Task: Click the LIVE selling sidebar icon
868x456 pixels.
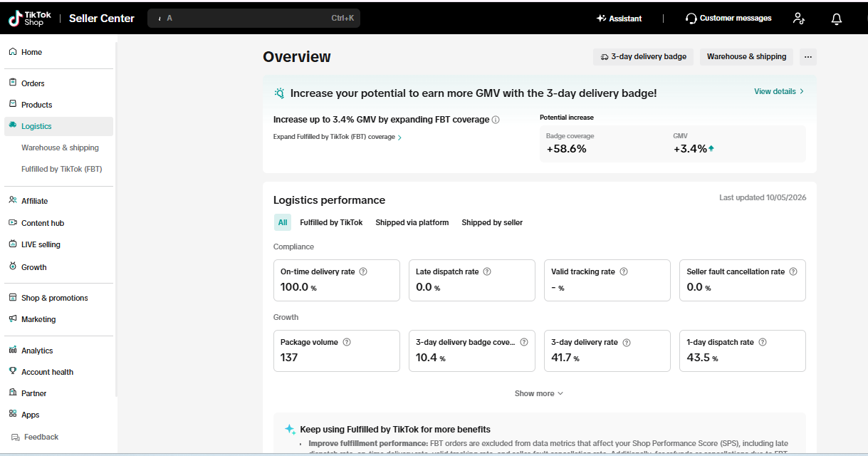Action: pos(13,244)
